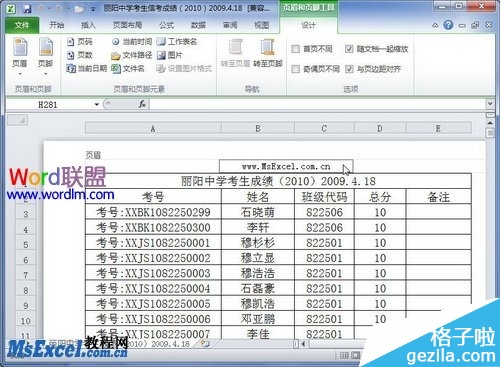Insert 页数 number of pages element
Screen dimensions: 500x367
click(x=80, y=55)
